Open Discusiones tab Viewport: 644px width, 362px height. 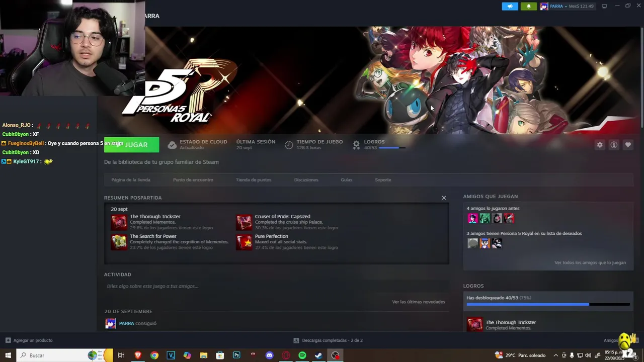click(x=306, y=179)
